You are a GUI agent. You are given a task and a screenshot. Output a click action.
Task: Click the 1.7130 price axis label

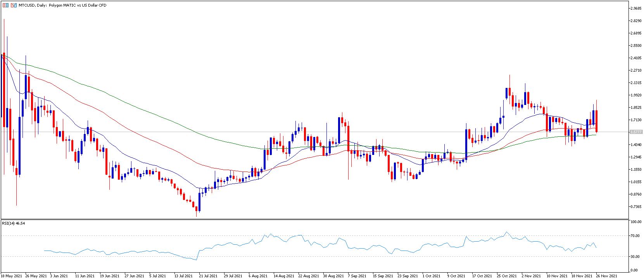tap(636, 120)
